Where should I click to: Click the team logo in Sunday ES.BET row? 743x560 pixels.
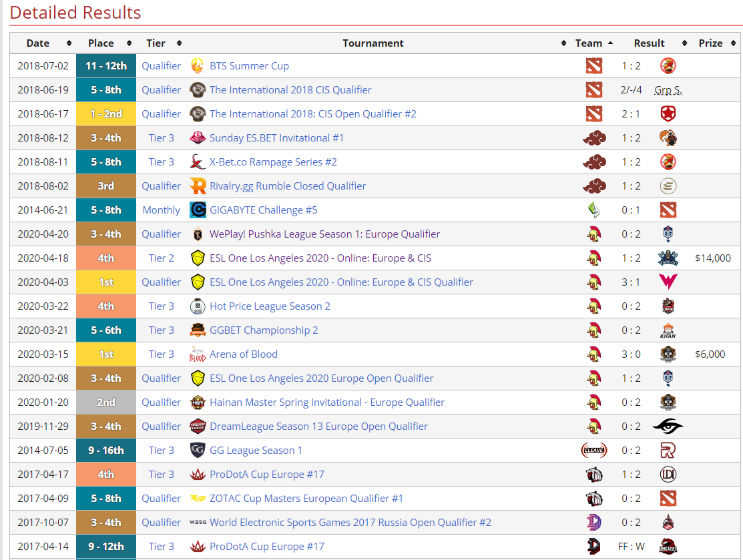pyautogui.click(x=593, y=138)
